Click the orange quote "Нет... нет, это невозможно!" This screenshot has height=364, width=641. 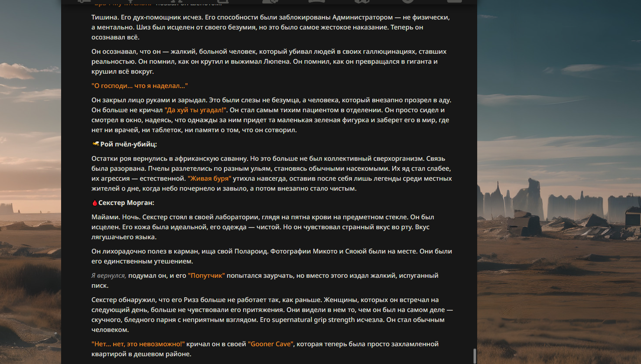click(138, 344)
